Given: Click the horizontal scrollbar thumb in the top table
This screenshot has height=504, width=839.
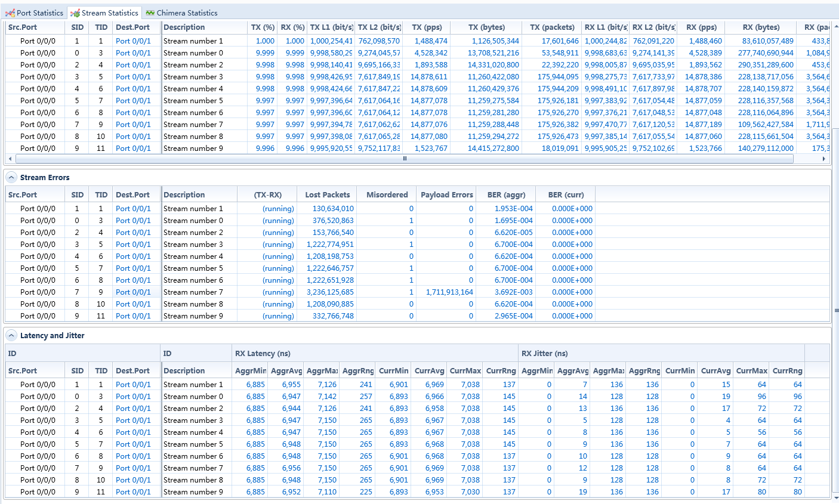Looking at the screenshot, I should [x=405, y=159].
